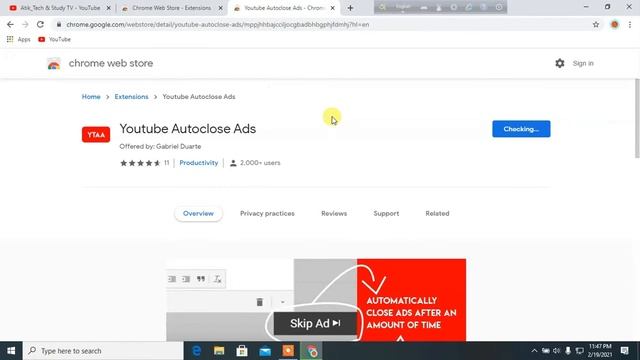Image resolution: width=640 pixels, height=360 pixels.
Task: Open File Explorer from the taskbar
Action: [219, 351]
